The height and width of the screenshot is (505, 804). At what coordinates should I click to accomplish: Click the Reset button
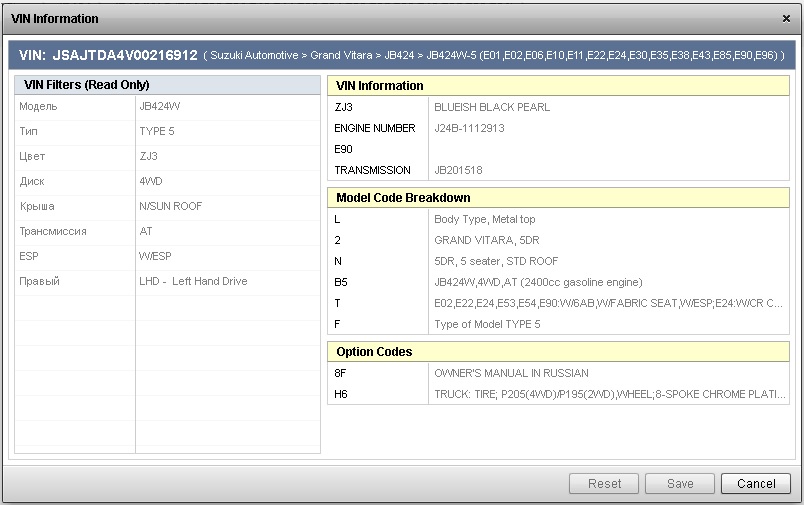point(604,483)
